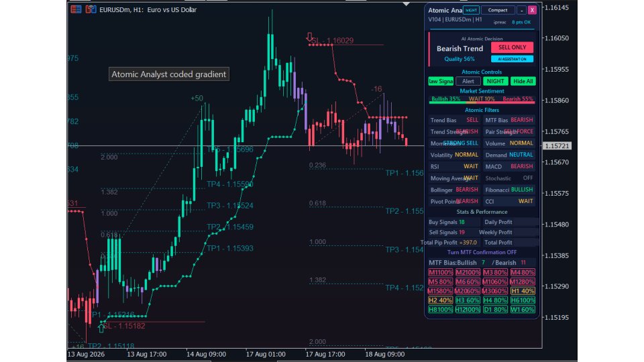Toggle the NIGHT theme button in panel header

pos(471,10)
